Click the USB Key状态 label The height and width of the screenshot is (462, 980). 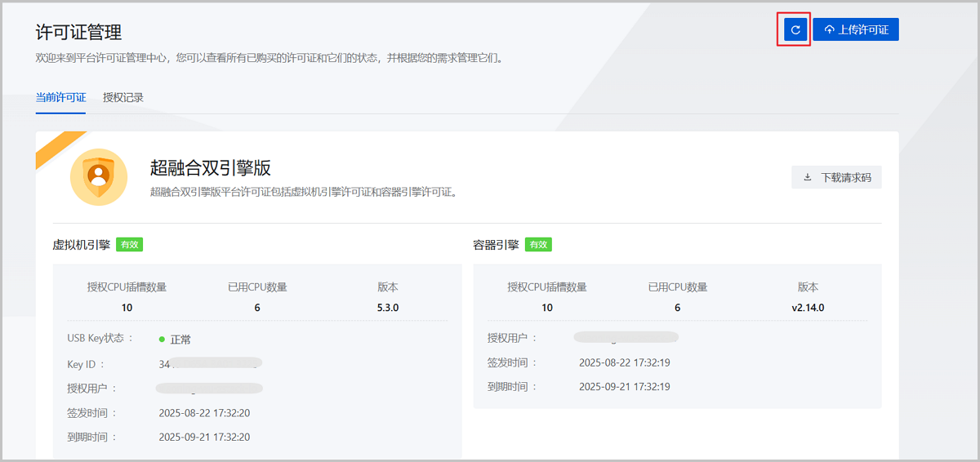click(x=100, y=338)
